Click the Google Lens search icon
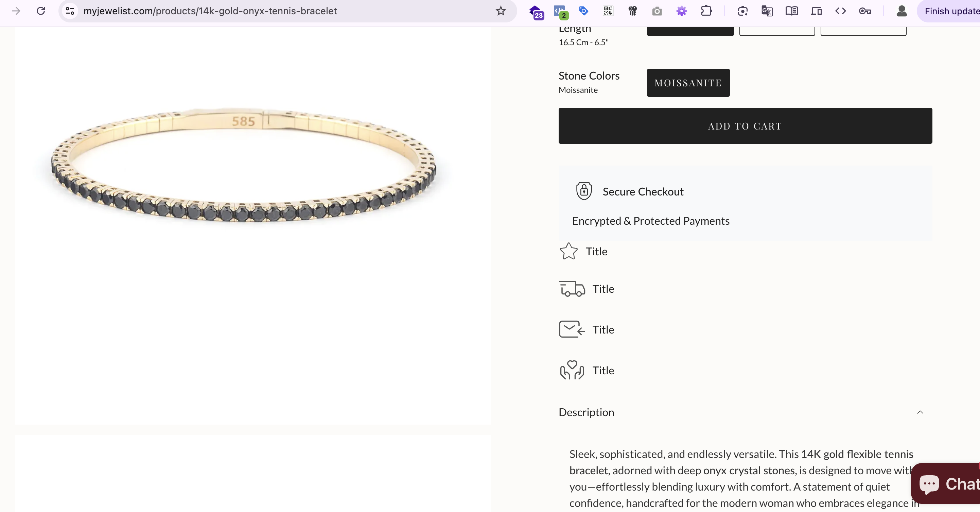Screen dimensions: 980x512 742,11
